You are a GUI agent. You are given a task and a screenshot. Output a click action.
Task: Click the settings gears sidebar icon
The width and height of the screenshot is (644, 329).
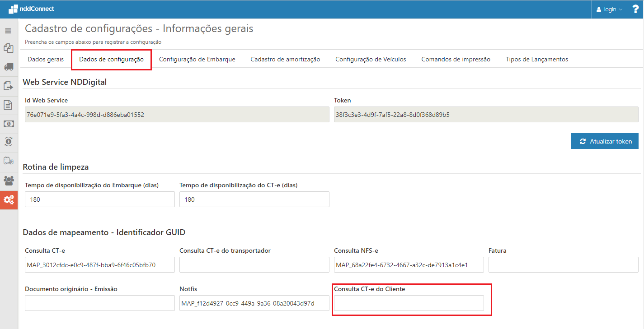8,199
